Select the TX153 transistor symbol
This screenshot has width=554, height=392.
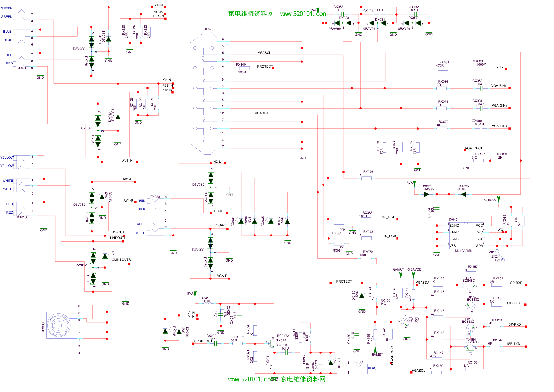tap(470, 328)
